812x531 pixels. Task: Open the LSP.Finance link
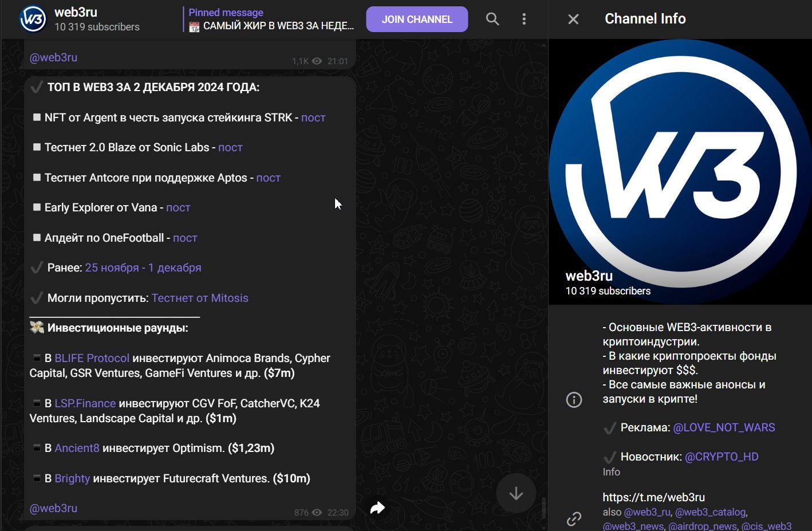[x=85, y=403]
